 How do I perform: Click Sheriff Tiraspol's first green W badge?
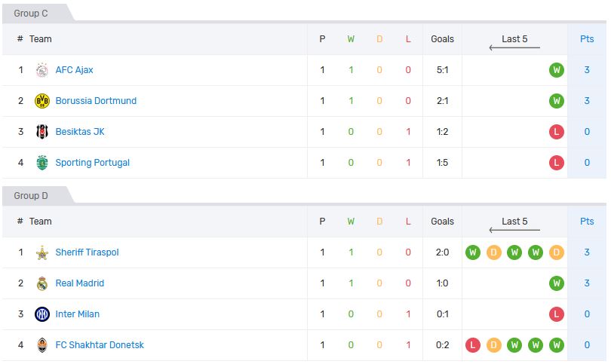pyautogui.click(x=473, y=252)
